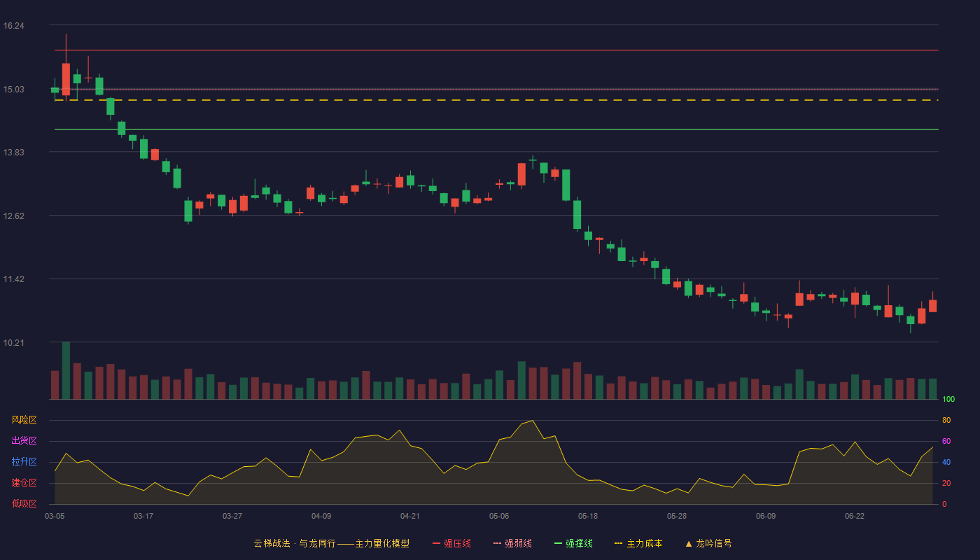Click the 03-05 date axis label
The width and height of the screenshot is (980, 560).
pos(55,516)
